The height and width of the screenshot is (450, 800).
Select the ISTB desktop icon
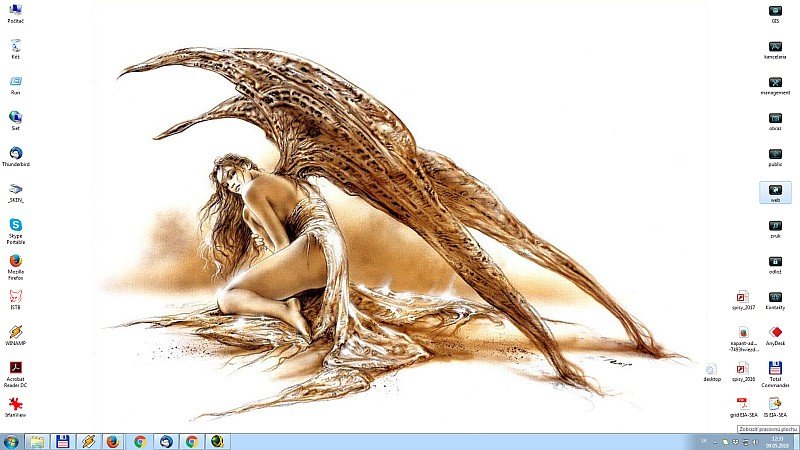pos(15,300)
